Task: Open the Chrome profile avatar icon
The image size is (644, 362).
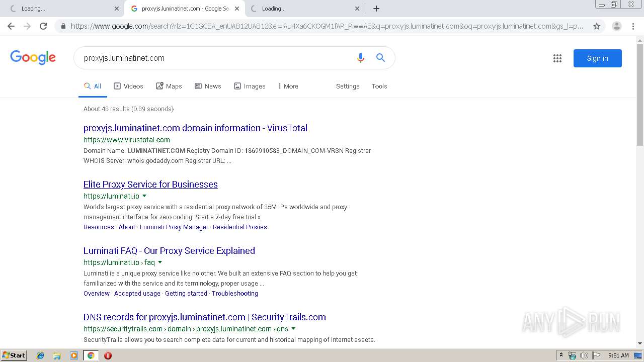Action: (x=616, y=26)
